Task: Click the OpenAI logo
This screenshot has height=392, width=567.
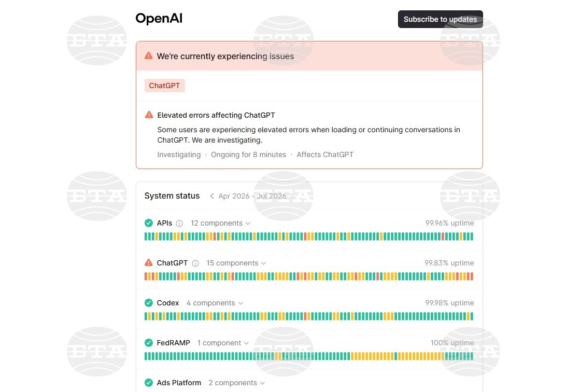Action: (159, 19)
